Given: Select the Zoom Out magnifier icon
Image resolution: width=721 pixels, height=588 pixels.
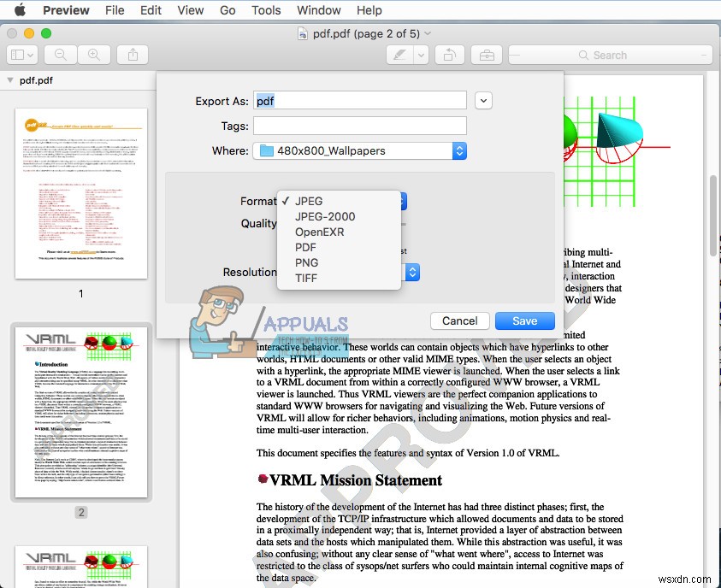Looking at the screenshot, I should pyautogui.click(x=58, y=54).
